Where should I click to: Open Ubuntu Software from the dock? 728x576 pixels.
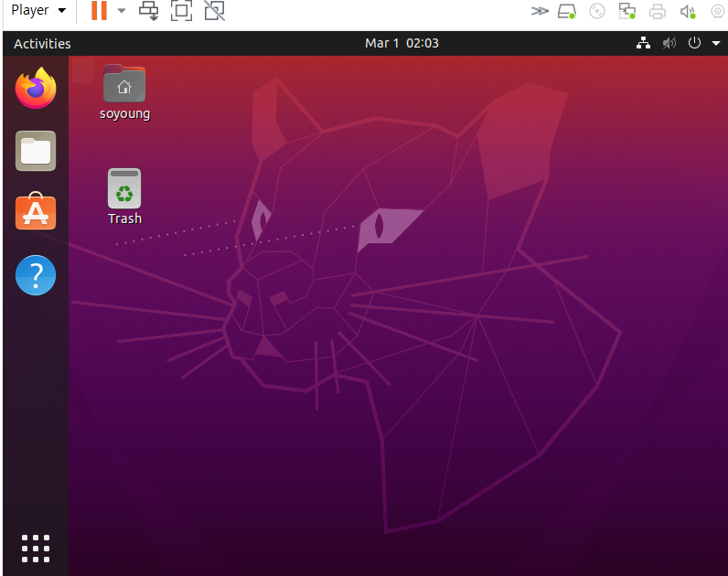(x=36, y=211)
